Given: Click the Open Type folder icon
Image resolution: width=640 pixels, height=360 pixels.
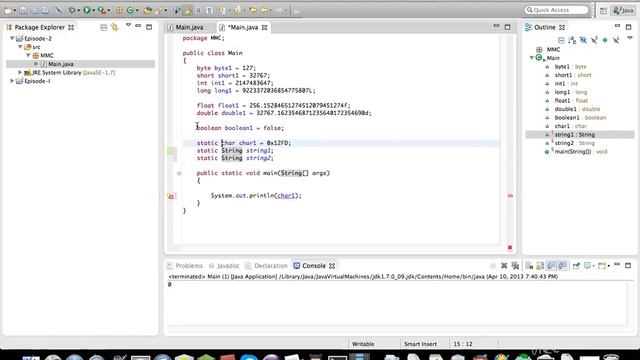Looking at the screenshot, I should tap(147, 10).
